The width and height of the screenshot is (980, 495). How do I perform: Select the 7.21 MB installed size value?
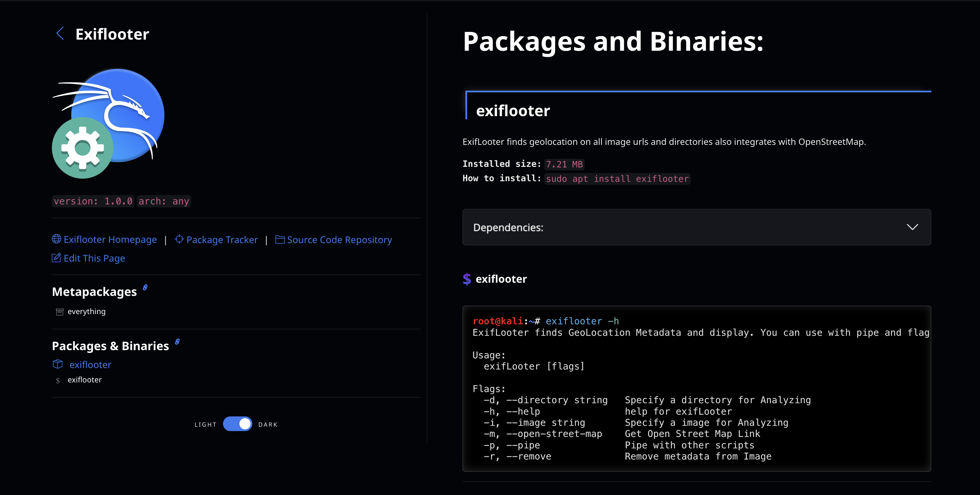[x=564, y=164]
